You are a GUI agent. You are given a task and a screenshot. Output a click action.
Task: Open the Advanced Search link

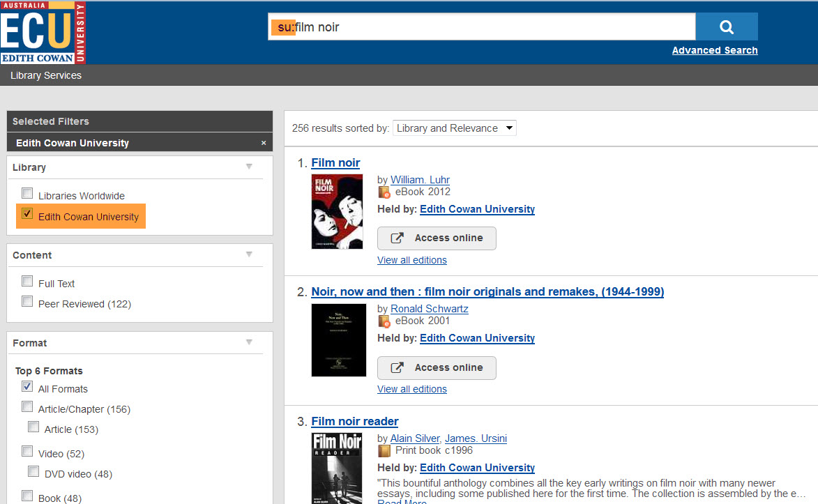(x=715, y=51)
